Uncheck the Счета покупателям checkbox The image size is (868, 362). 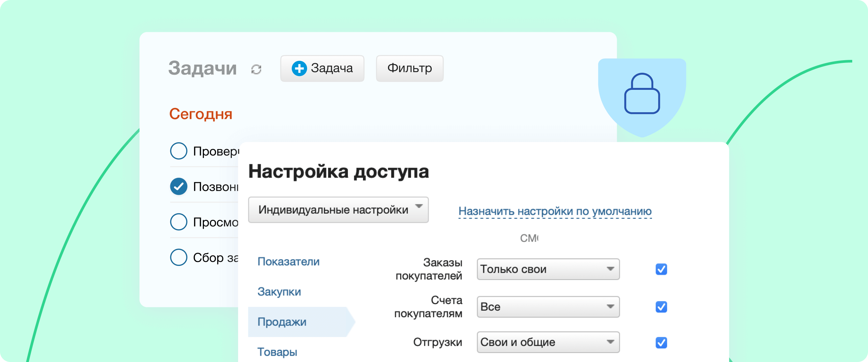[661, 307]
